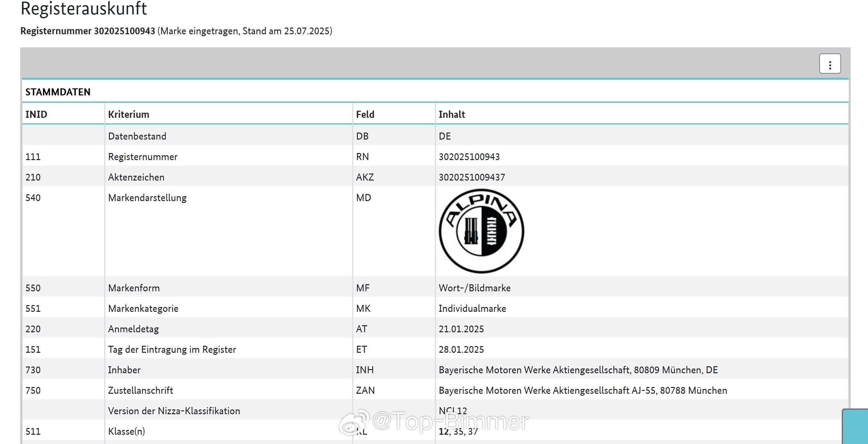Screen dimensions: 868x444
Task: Click the Zustellanschrift address with AJ-55
Action: [583, 391]
